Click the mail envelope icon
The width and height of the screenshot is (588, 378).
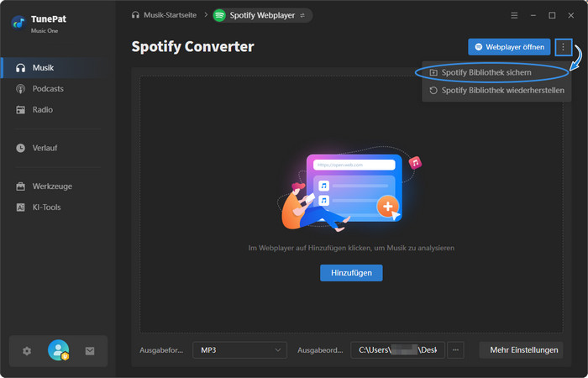point(90,351)
